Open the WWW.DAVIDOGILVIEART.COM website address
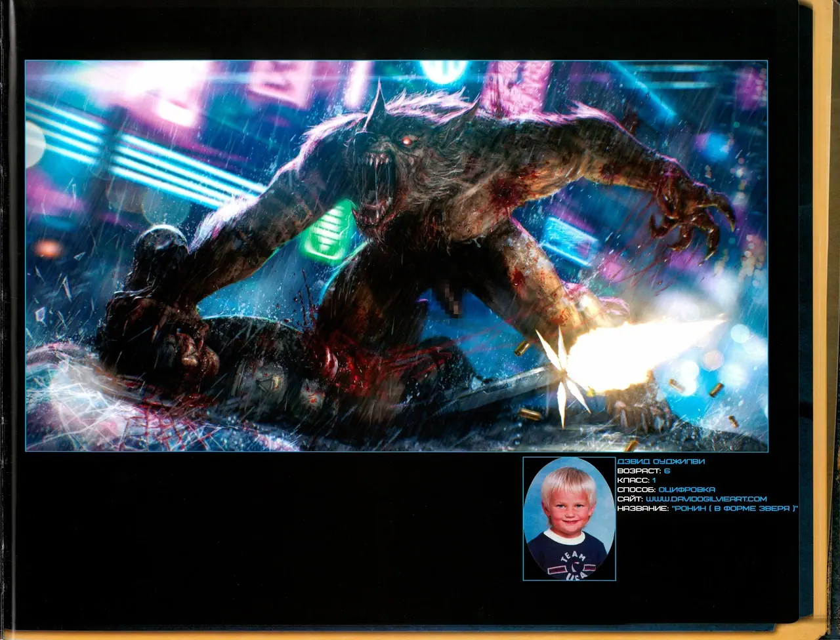This screenshot has width=840, height=640. click(706, 499)
